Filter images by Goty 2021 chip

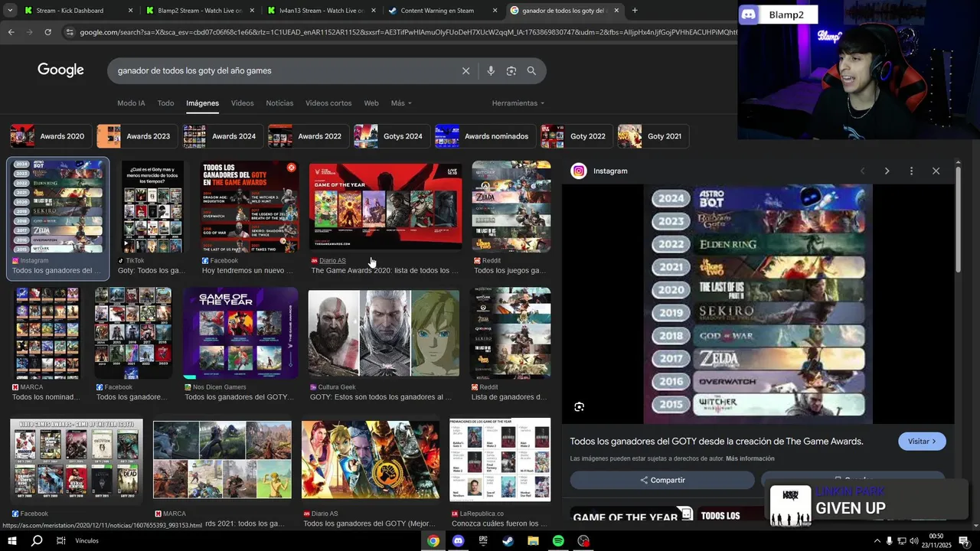point(653,136)
